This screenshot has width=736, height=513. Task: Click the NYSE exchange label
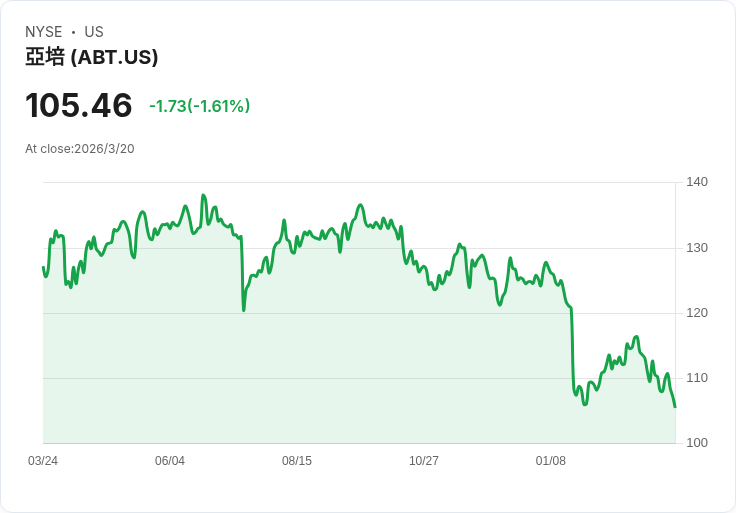click(x=43, y=32)
